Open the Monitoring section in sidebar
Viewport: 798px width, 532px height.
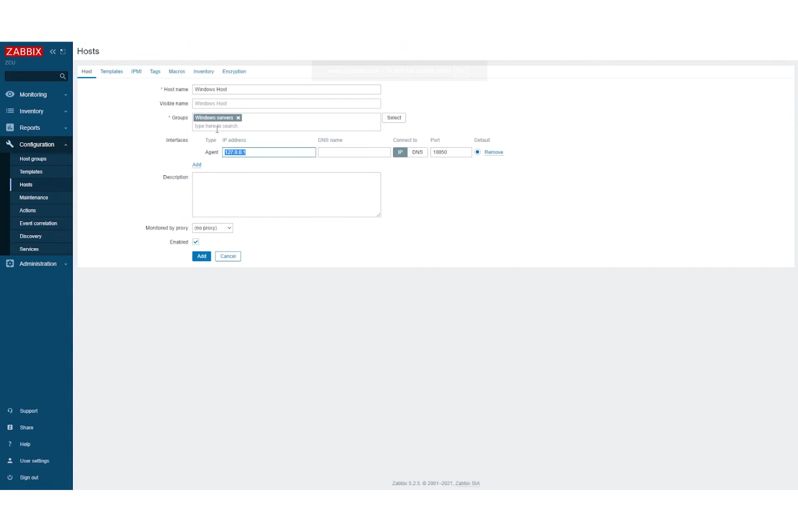(33, 94)
